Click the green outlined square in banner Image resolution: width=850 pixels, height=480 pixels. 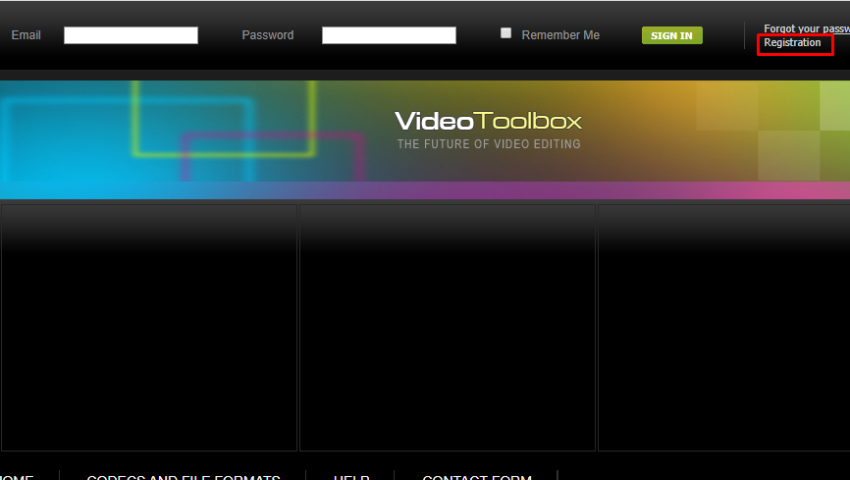click(223, 118)
